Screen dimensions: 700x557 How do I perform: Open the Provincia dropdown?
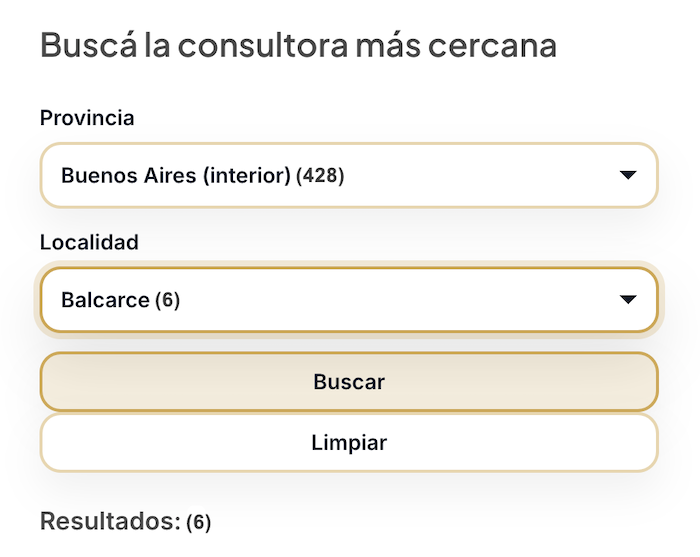tap(349, 176)
